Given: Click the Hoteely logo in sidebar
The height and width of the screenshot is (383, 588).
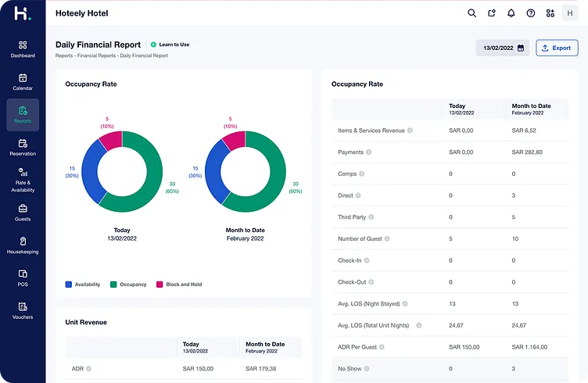Looking at the screenshot, I should pyautogui.click(x=23, y=13).
